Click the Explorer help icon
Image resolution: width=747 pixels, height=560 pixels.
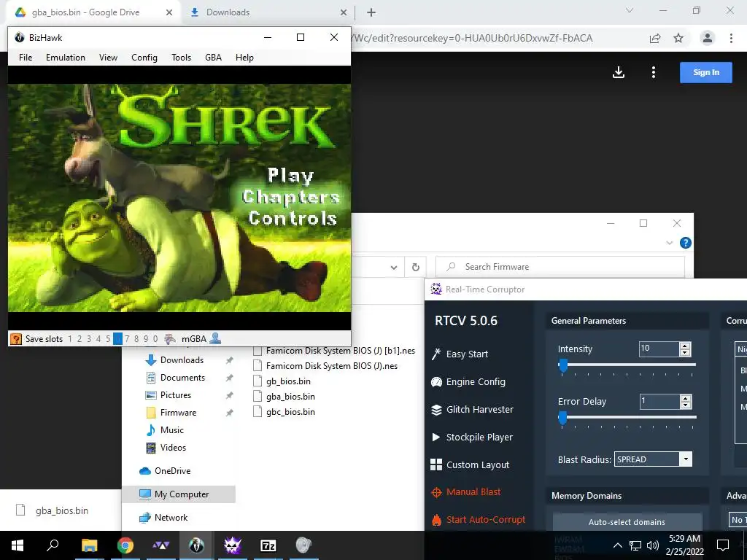(686, 243)
